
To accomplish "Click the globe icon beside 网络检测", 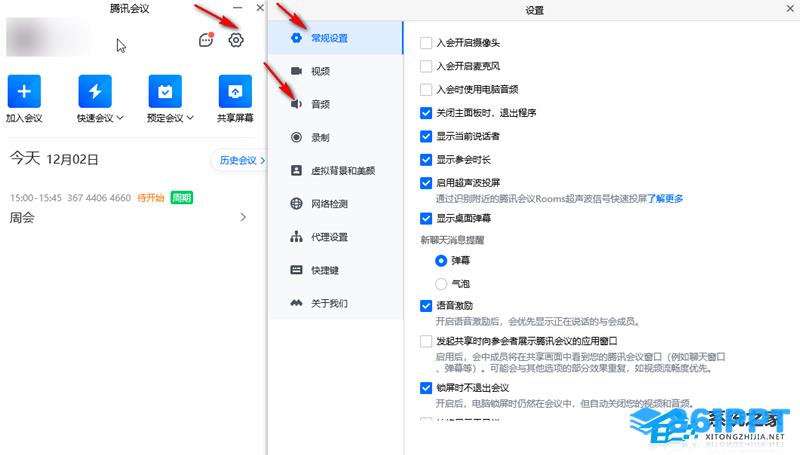I will point(296,204).
